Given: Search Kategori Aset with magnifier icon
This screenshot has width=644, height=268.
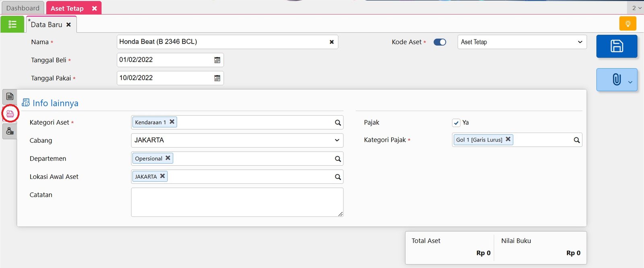Looking at the screenshot, I should coord(338,123).
